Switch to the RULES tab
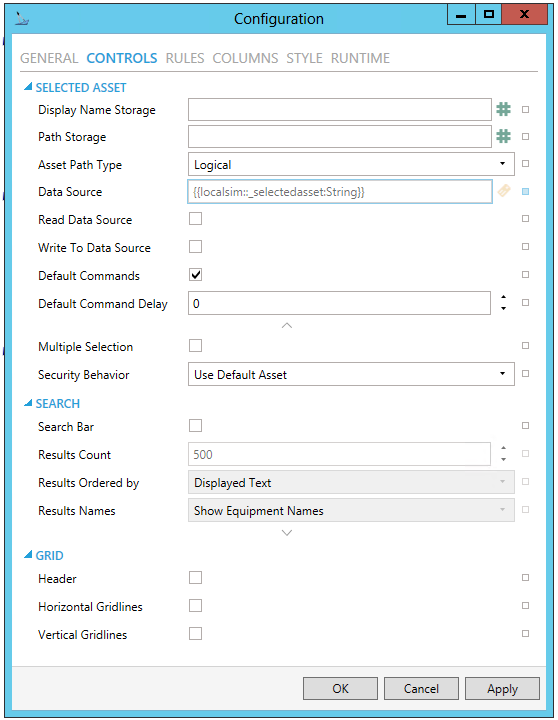Viewport: 558px width, 720px height. pyautogui.click(x=185, y=58)
